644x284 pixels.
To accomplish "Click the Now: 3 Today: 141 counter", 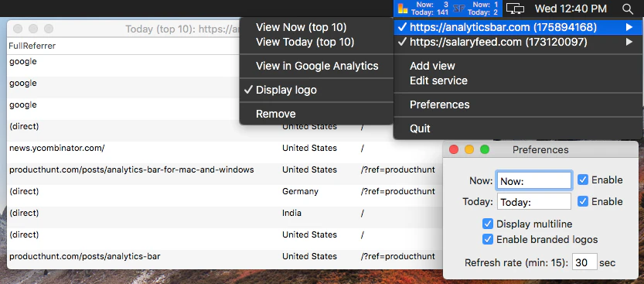I will 430,9.
